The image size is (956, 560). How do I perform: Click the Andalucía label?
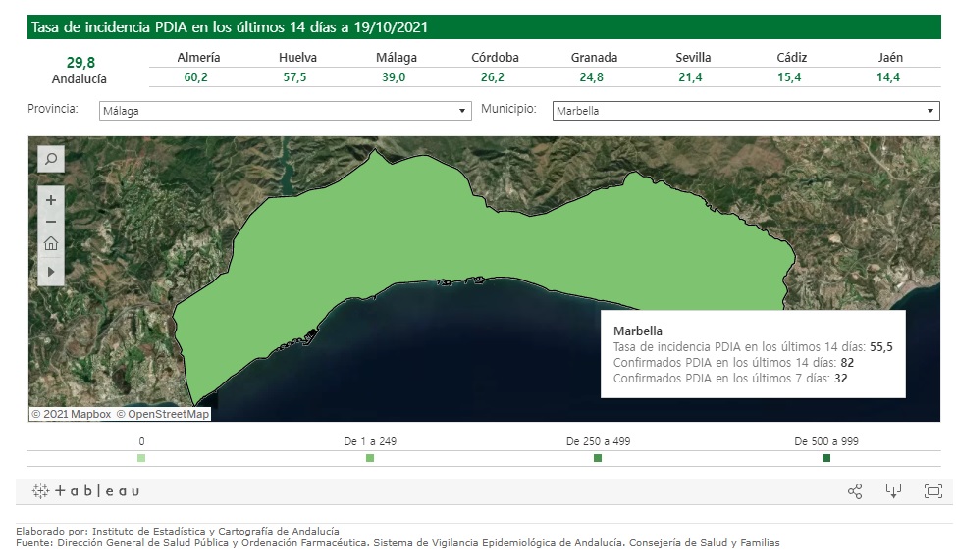coord(80,79)
